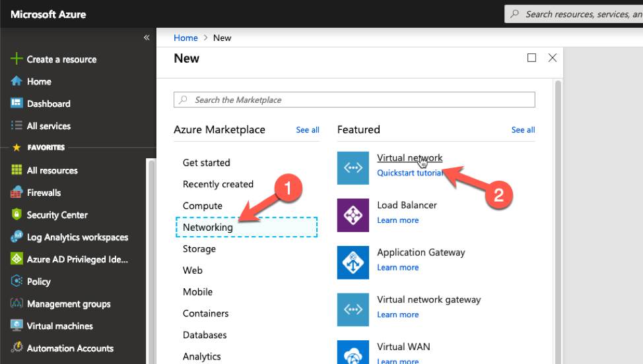Open Virtual machines label in sidebar

[x=60, y=326]
